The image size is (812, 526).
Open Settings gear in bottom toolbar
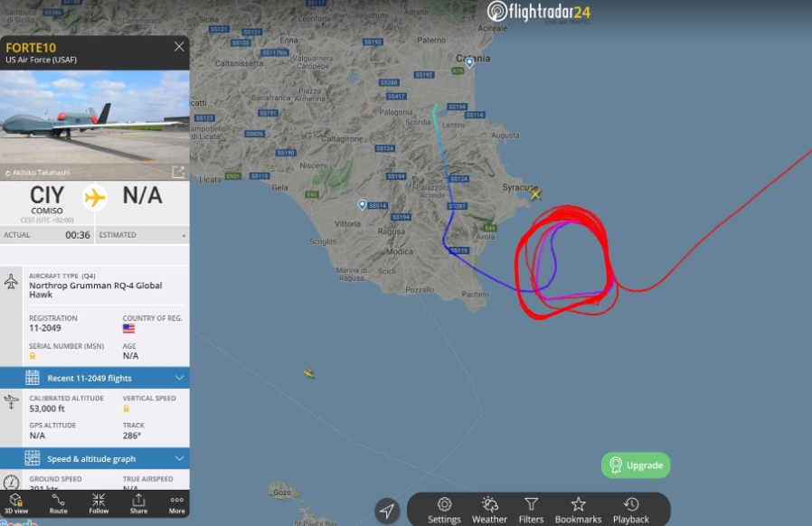(x=444, y=511)
